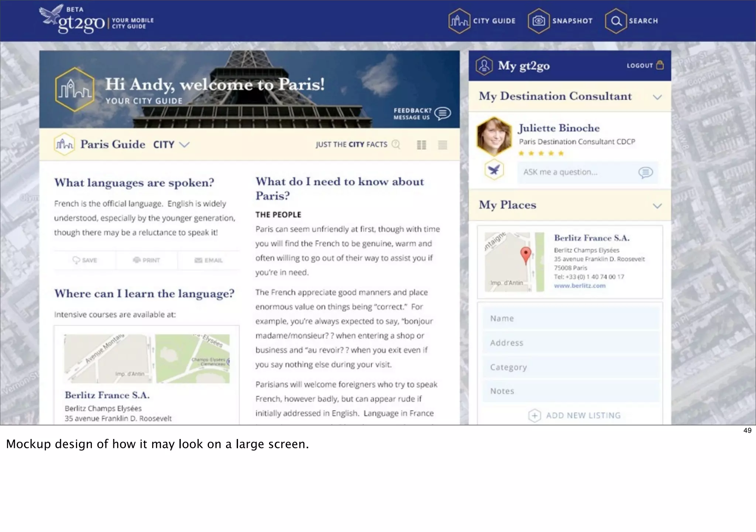Click the City Guide hexagon icon in header

pos(459,21)
